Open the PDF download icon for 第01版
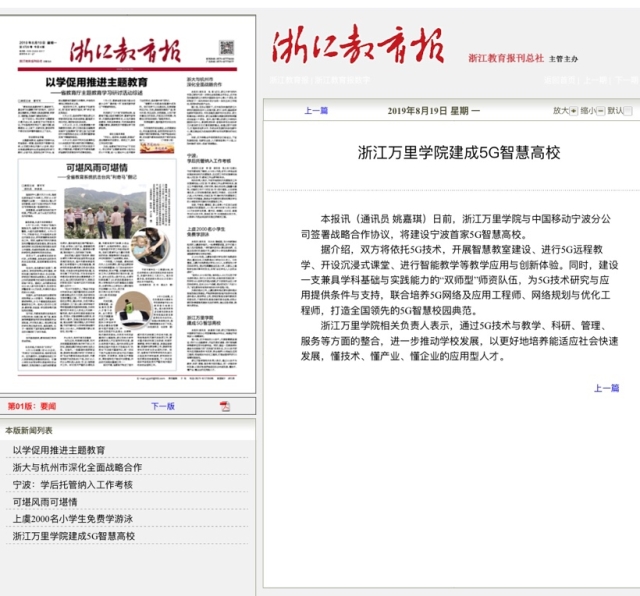Image resolution: width=640 pixels, height=596 pixels. [x=225, y=406]
